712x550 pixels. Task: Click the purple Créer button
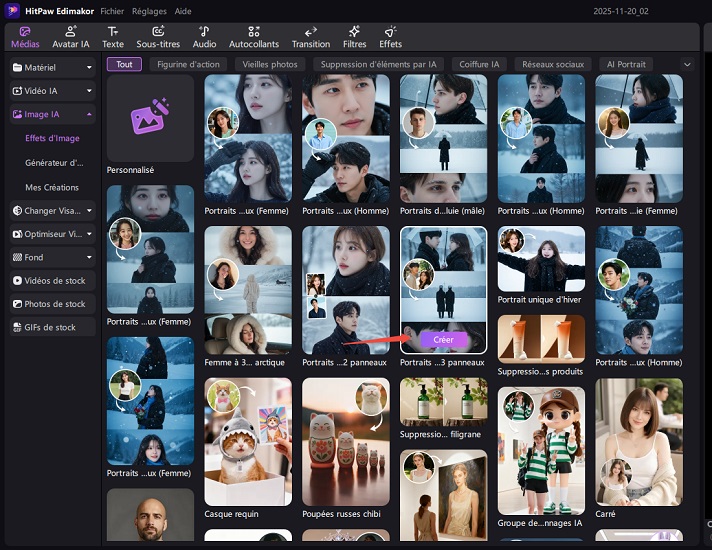(x=443, y=340)
